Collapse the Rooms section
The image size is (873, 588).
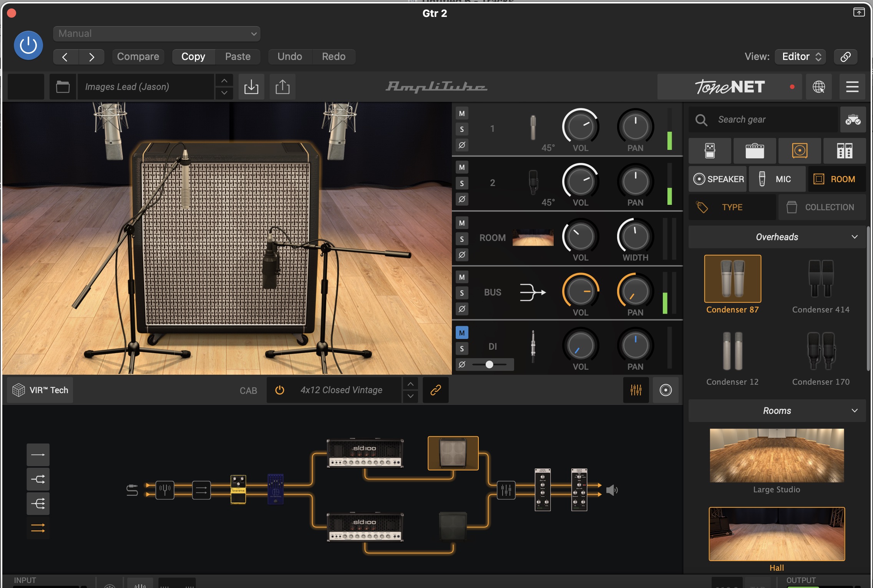click(777, 411)
